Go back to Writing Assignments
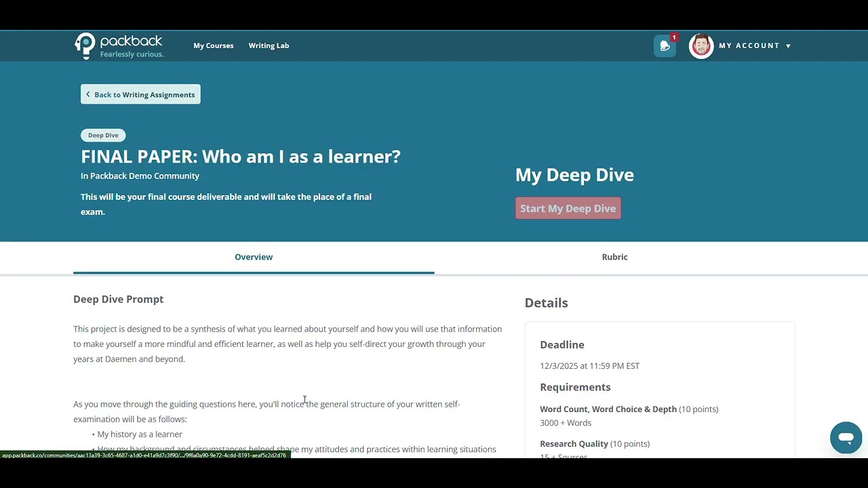 coord(140,94)
